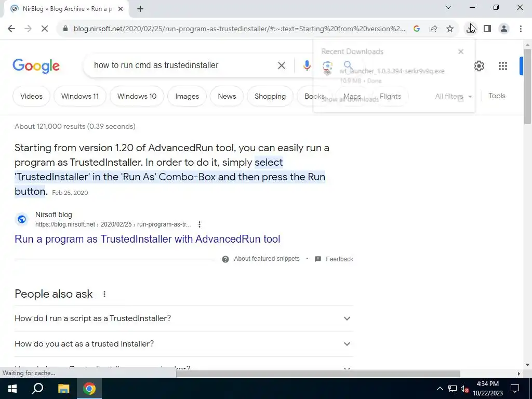Open search Tools

click(497, 96)
